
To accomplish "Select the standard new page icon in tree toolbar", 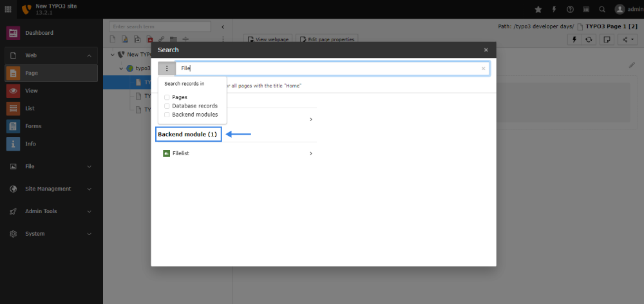I will (x=113, y=39).
